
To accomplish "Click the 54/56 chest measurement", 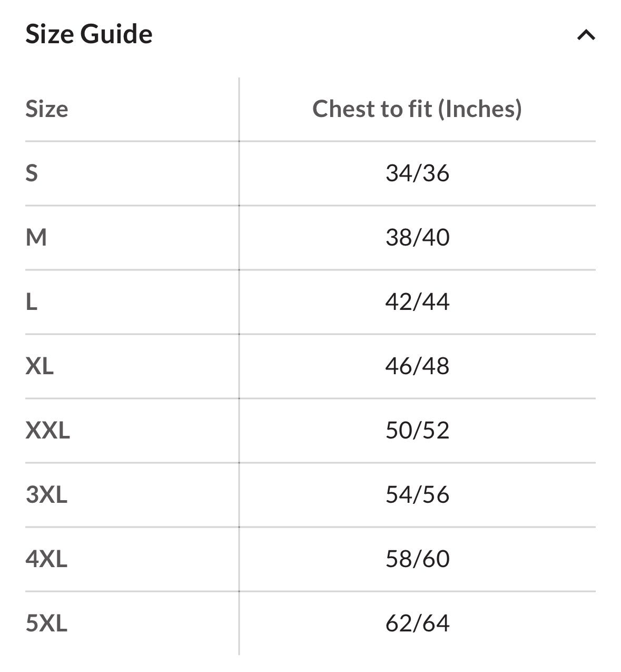I will (417, 495).
